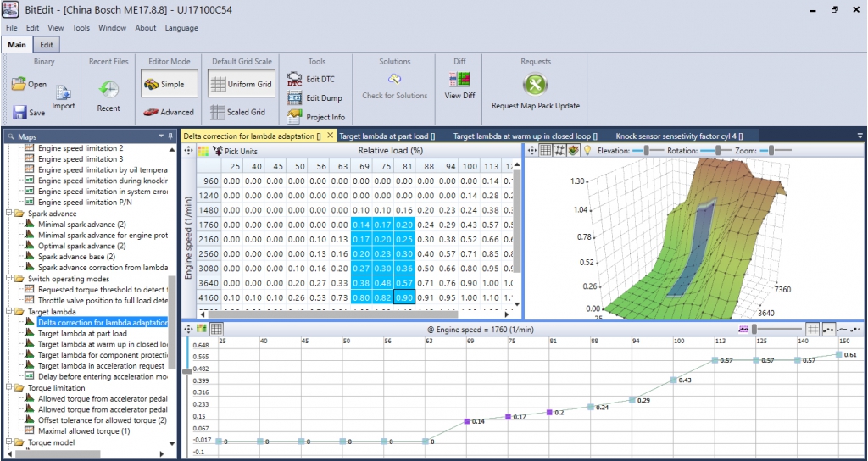
Task: Select Spark advance base (2) map
Action: (70, 257)
